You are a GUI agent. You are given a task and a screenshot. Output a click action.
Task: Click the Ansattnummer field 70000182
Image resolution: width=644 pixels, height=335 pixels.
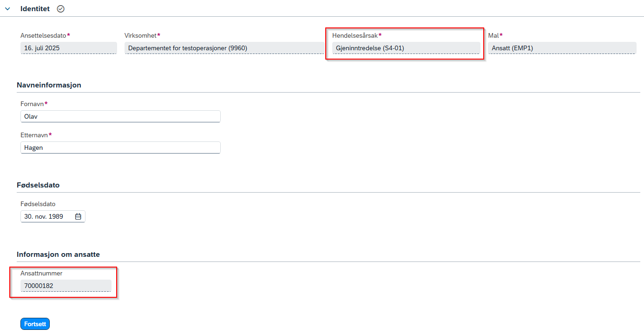(66, 286)
